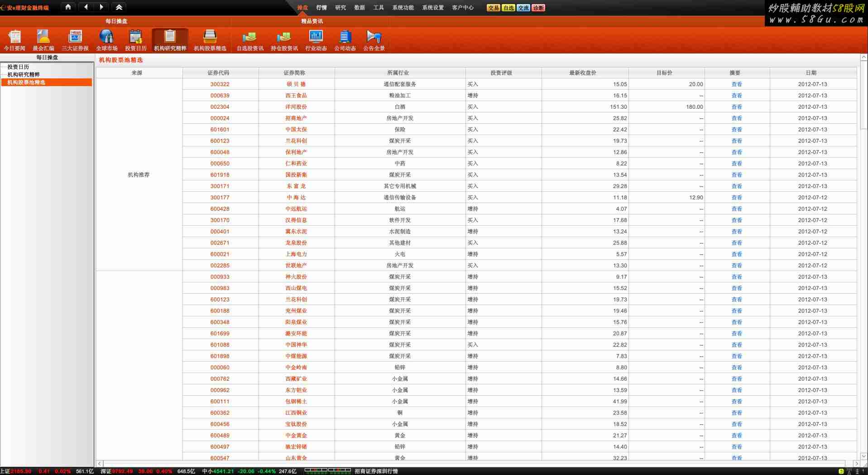Open stock code 601601 link
The height and width of the screenshot is (475, 868).
tap(220, 130)
